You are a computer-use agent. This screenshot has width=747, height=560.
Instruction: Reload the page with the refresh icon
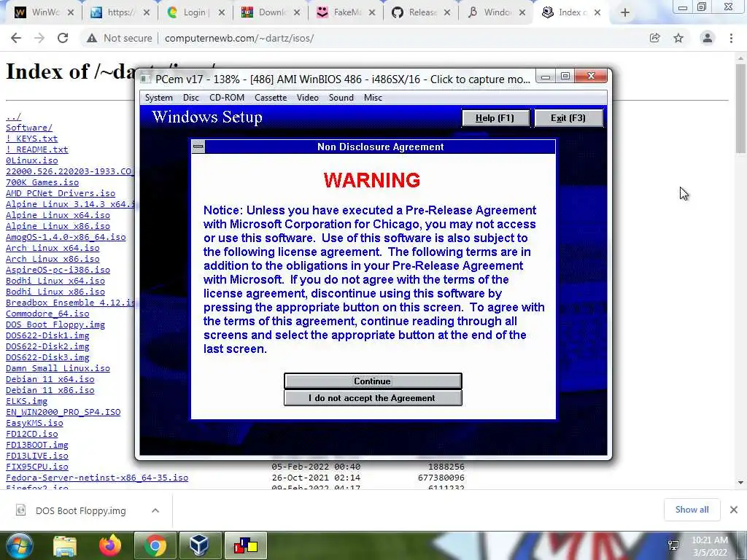point(63,38)
